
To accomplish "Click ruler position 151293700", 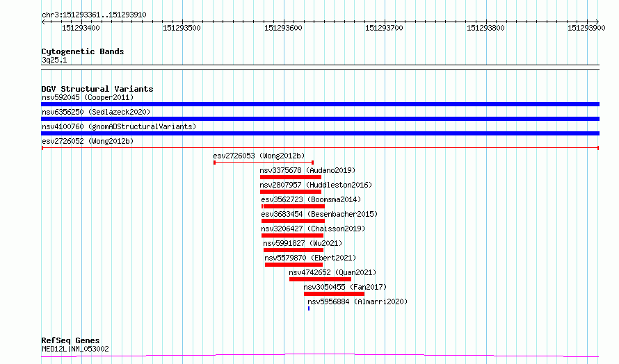I will 384,28.
